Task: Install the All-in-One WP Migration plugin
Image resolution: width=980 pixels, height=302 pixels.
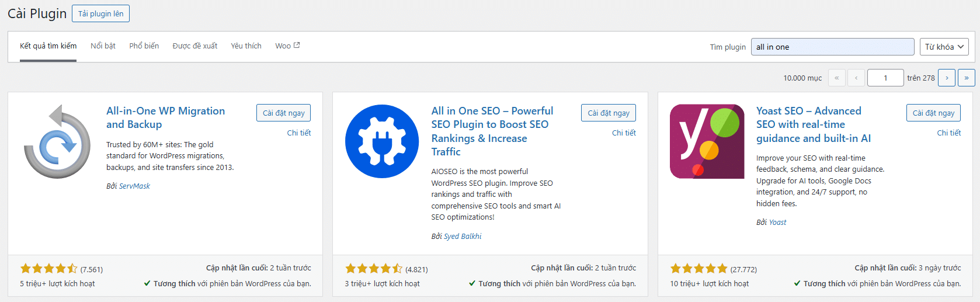Action: (x=283, y=113)
